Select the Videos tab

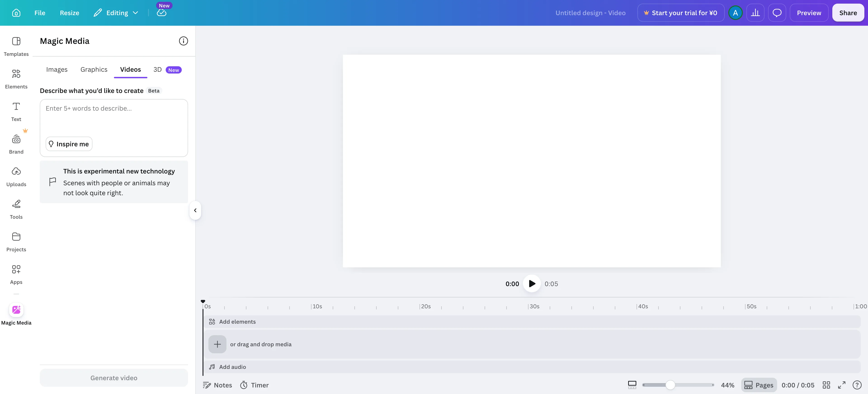pos(130,69)
